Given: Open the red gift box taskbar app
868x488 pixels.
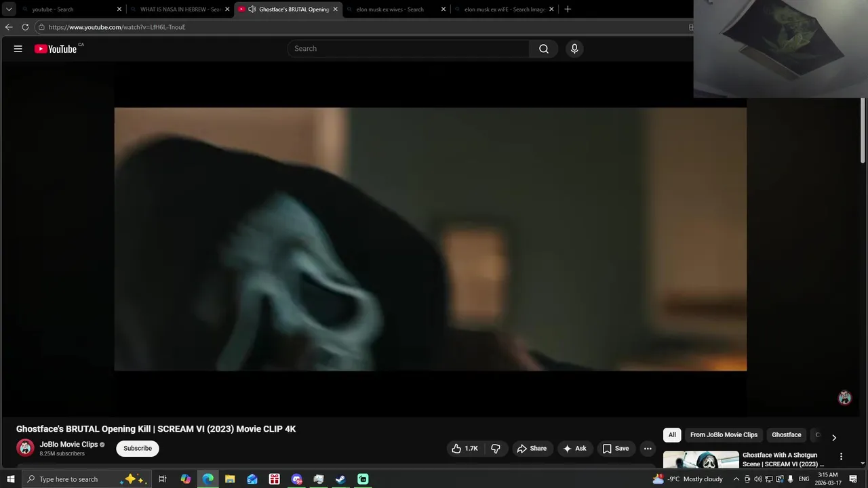Looking at the screenshot, I should click(274, 479).
